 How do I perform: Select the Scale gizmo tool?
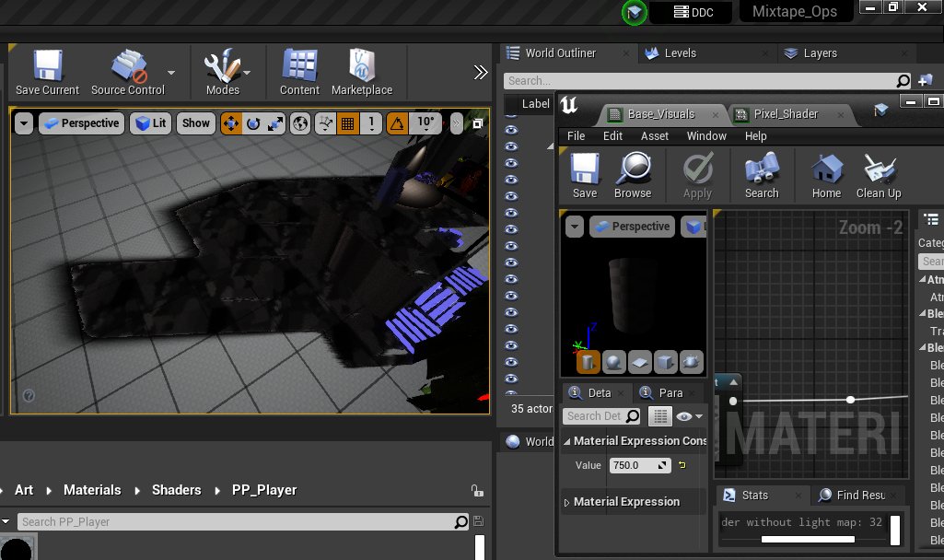275,123
